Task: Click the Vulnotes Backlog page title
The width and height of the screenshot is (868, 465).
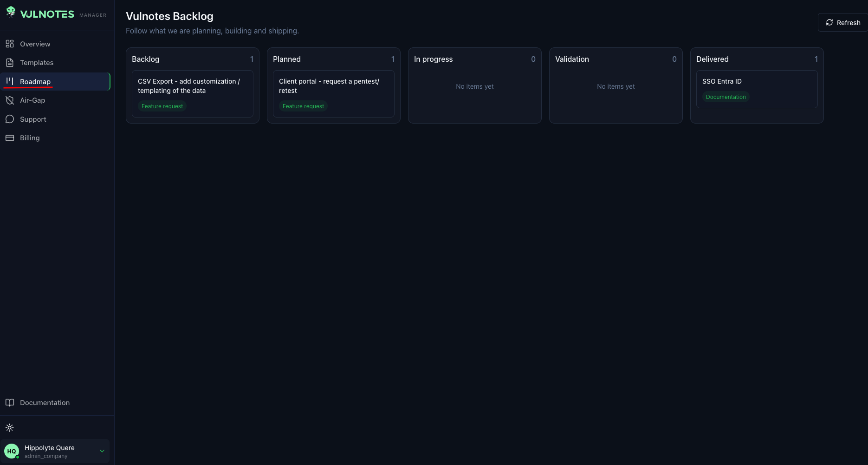Action: (x=169, y=16)
